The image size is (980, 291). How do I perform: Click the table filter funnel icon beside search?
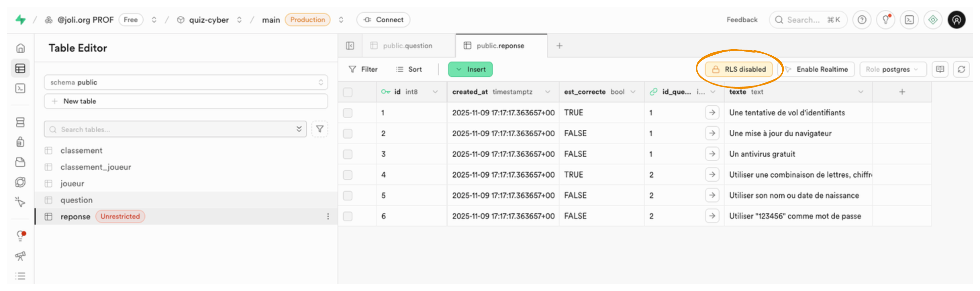[320, 129]
